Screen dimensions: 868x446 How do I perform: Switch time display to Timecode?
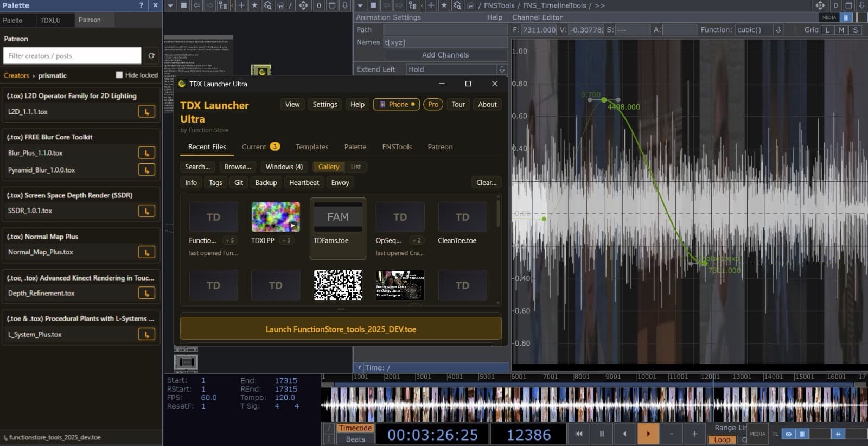(x=355, y=428)
